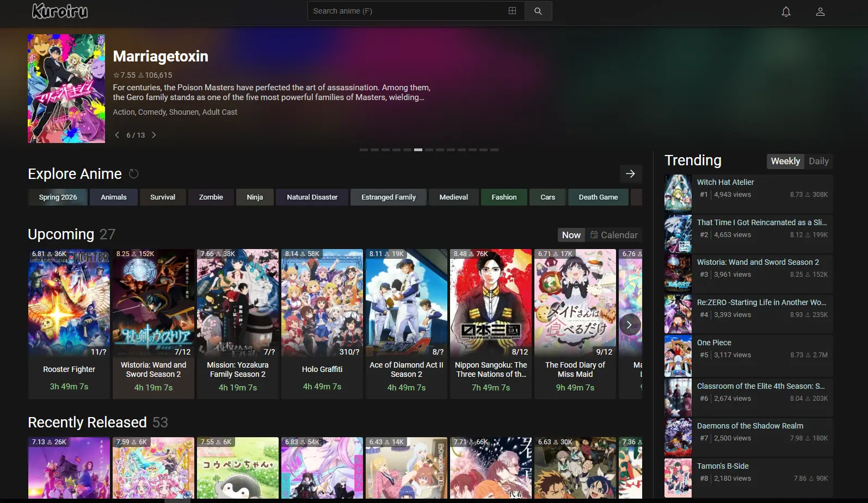Open recently released card rated 7.59
Screen dimensions: 868x503
point(153,468)
